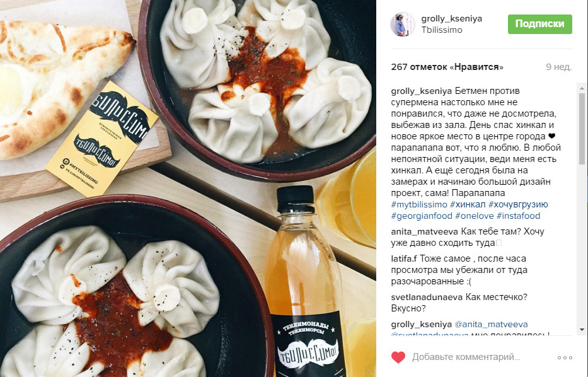The image size is (588, 377).
Task: Click the 9 нед. timestamp
Action: click(559, 67)
